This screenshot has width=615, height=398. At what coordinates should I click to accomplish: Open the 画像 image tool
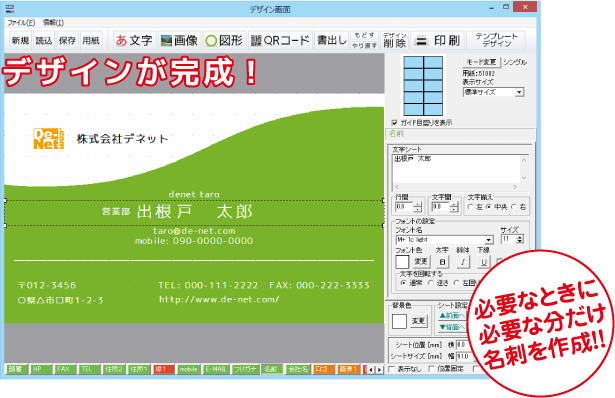click(x=180, y=40)
